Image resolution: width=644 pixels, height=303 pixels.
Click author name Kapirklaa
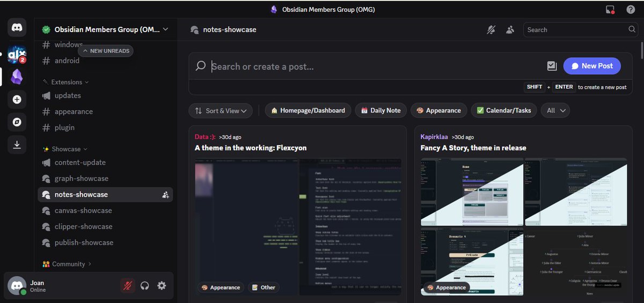coord(435,137)
